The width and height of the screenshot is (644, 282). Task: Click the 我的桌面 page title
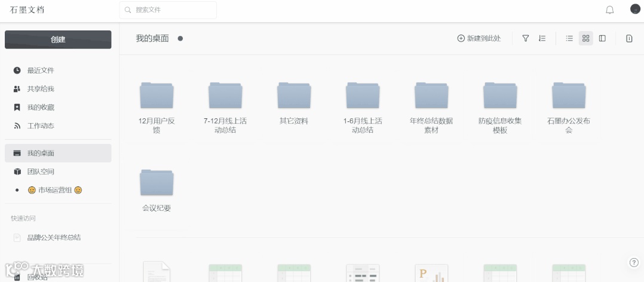152,39
